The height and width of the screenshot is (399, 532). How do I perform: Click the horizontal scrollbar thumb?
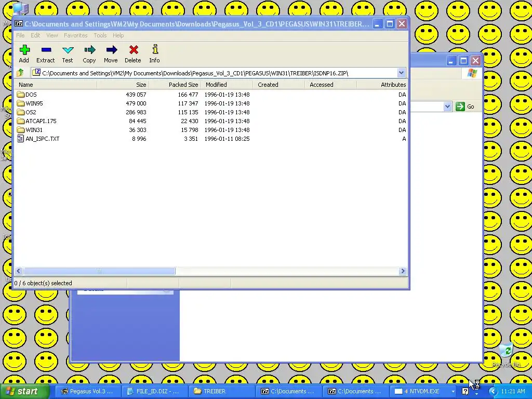click(x=99, y=271)
